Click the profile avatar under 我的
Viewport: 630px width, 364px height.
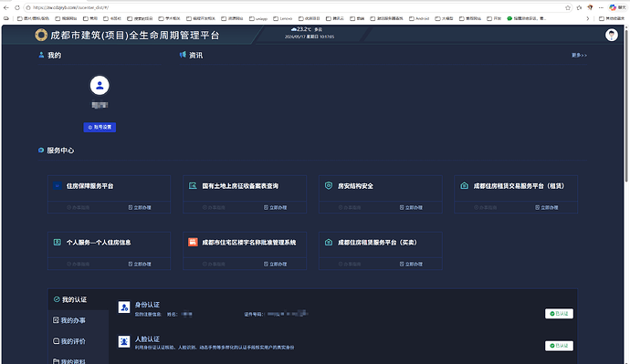coord(100,86)
